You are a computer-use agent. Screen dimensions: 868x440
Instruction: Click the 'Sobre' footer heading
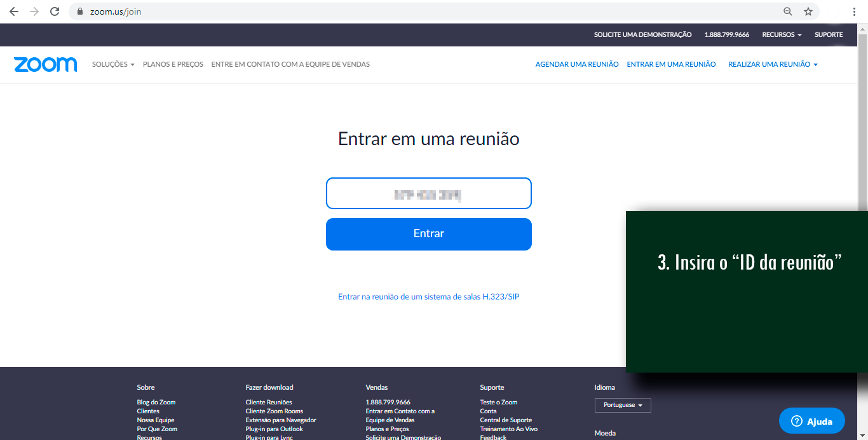[146, 387]
